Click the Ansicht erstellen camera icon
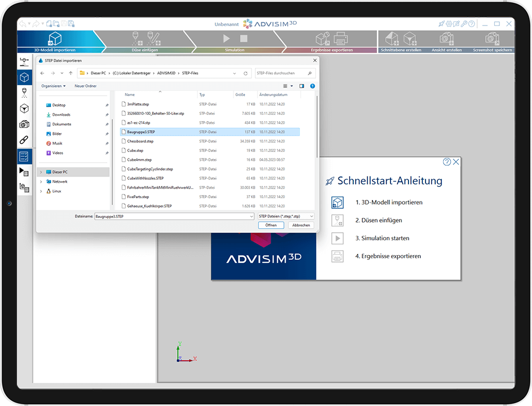This screenshot has height=406, width=532. tap(446, 39)
